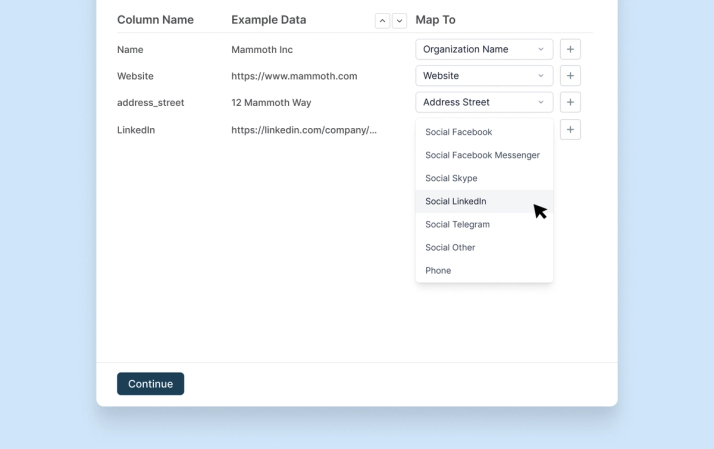Select Social Facebook from the list
714x449 pixels.
point(484,132)
